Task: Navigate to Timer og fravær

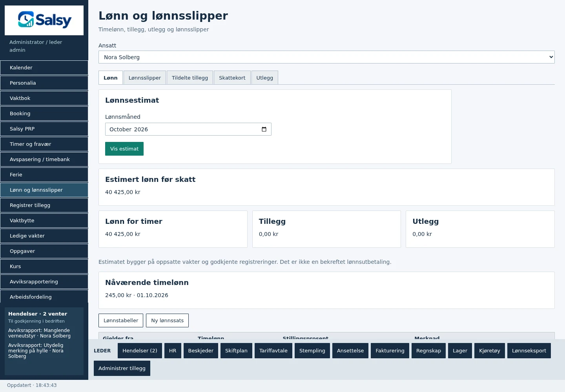Action: tap(44, 144)
